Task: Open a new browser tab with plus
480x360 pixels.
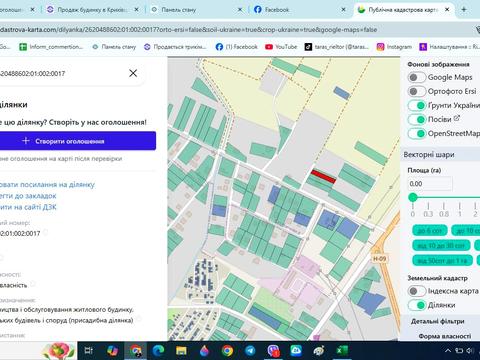Action: click(464, 9)
